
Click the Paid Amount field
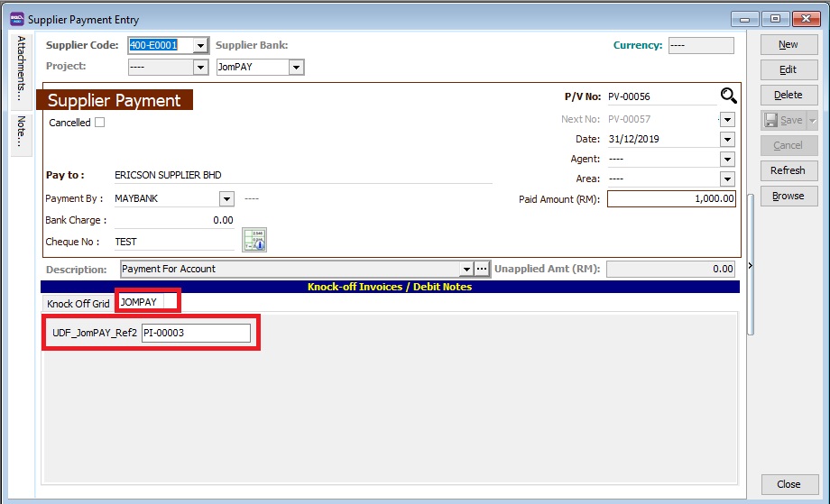(671, 199)
